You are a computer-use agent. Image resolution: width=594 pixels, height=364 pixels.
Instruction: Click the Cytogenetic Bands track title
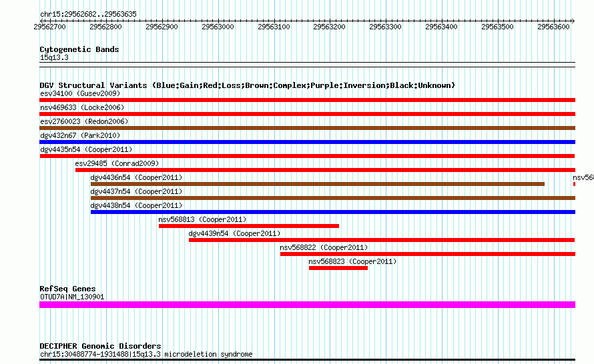coord(79,49)
